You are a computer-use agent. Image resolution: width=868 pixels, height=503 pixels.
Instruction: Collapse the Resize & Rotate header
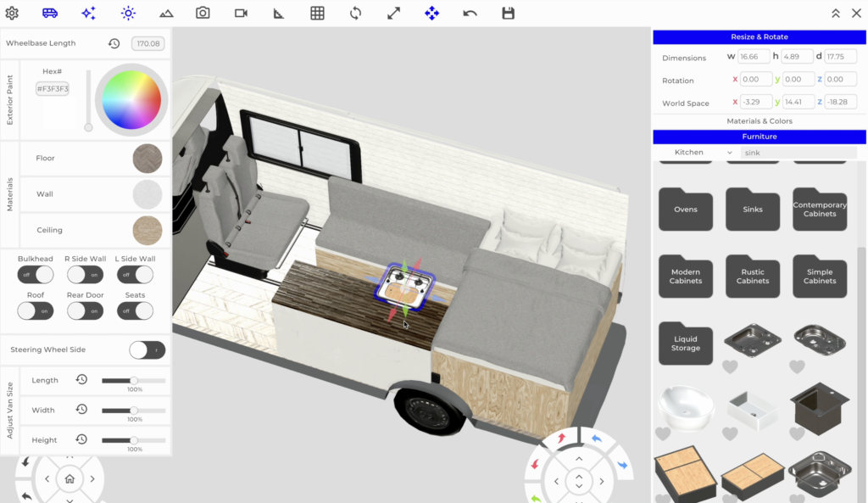tap(759, 36)
